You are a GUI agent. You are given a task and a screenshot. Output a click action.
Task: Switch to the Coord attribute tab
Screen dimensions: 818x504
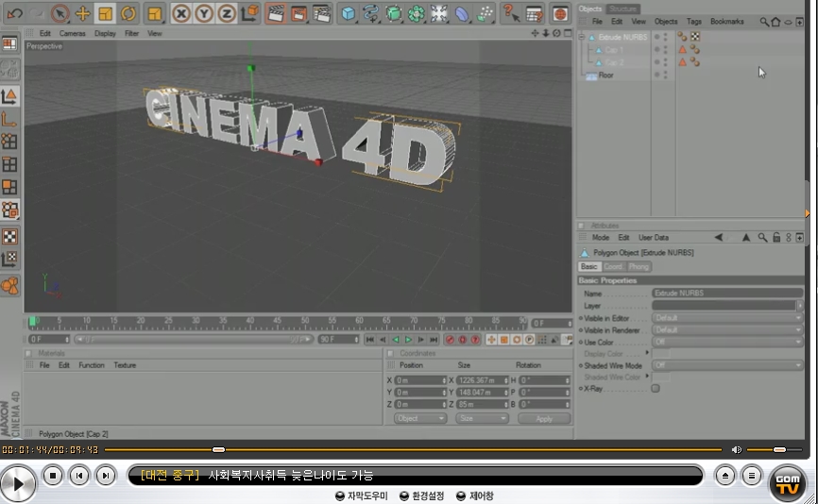click(613, 266)
